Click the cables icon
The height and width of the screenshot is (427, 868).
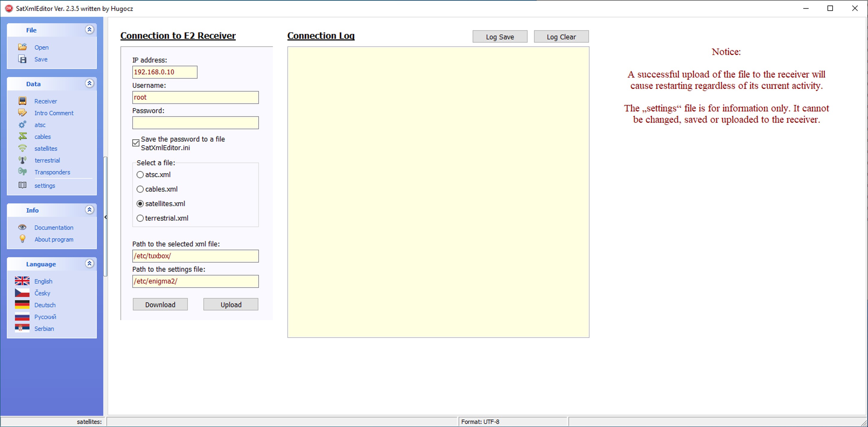[x=22, y=136]
